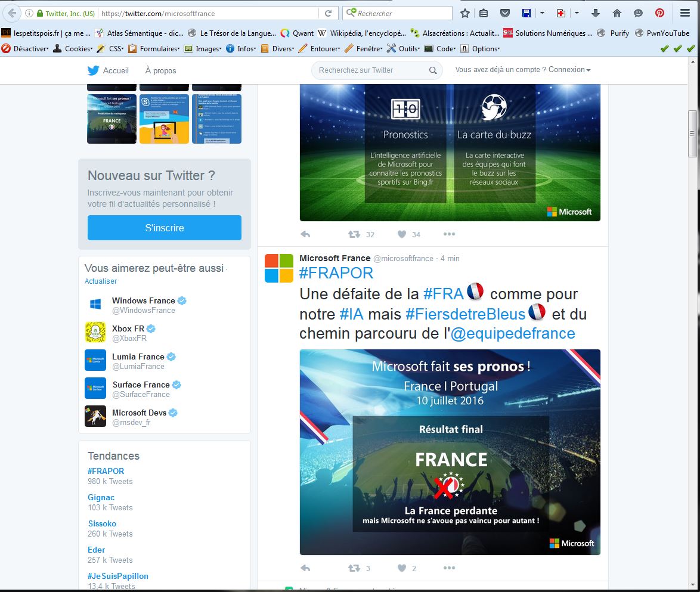Open the Code toolbar menu
700x592 pixels.
[x=439, y=49]
